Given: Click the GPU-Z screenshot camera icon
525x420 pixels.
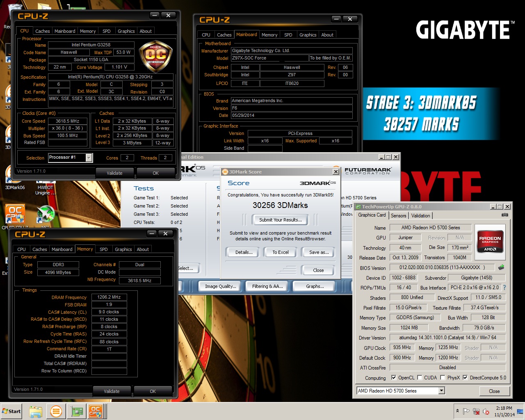Looking at the screenshot, I should pyautogui.click(x=504, y=215).
